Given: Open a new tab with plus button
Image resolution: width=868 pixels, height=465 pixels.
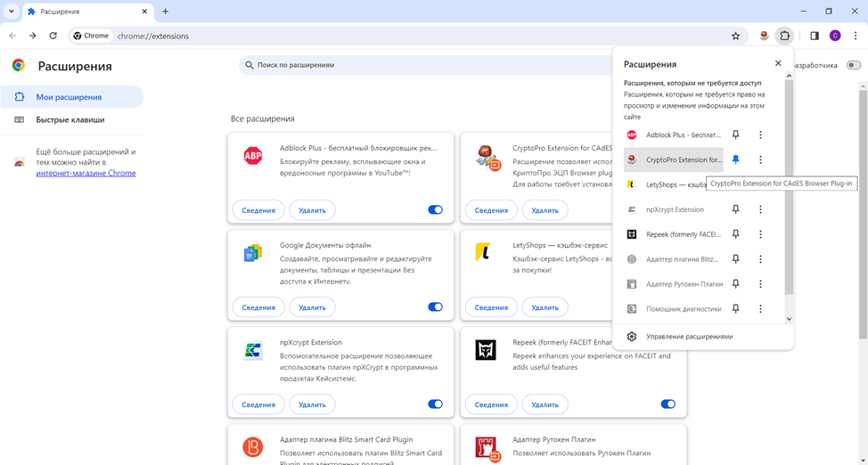Looking at the screenshot, I should [x=165, y=11].
